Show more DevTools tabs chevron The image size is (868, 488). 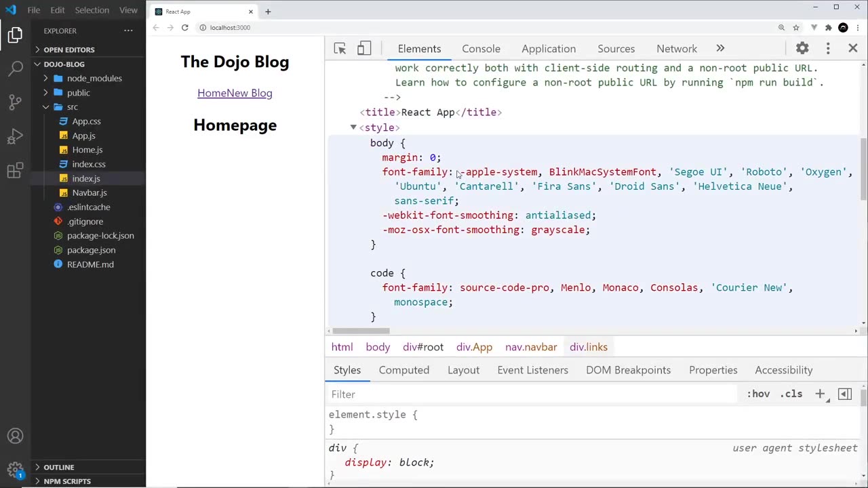point(720,48)
